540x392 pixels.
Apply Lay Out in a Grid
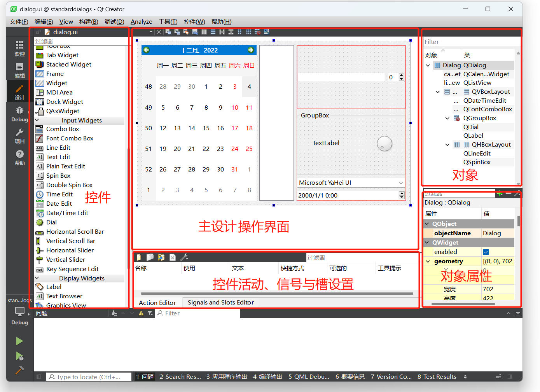click(248, 32)
